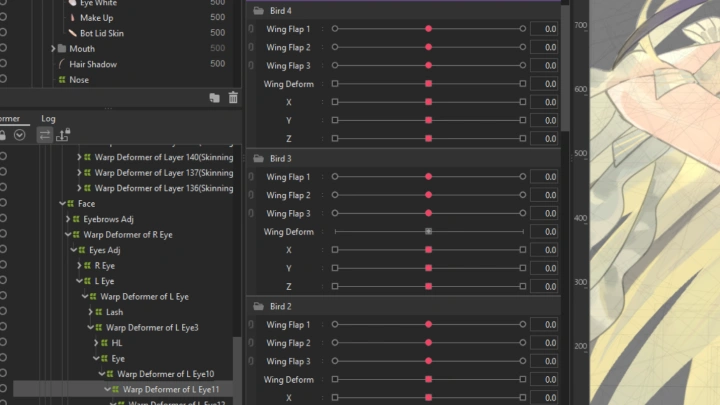The image size is (720, 405).
Task: Click the Bird 3 Wing Flap 2 slider handle
Action: click(429, 195)
